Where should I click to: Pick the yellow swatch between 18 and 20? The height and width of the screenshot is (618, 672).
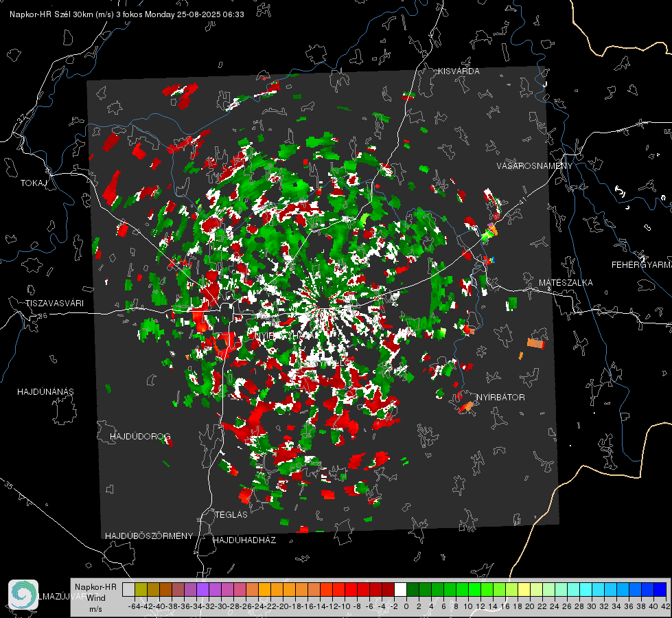(x=524, y=589)
